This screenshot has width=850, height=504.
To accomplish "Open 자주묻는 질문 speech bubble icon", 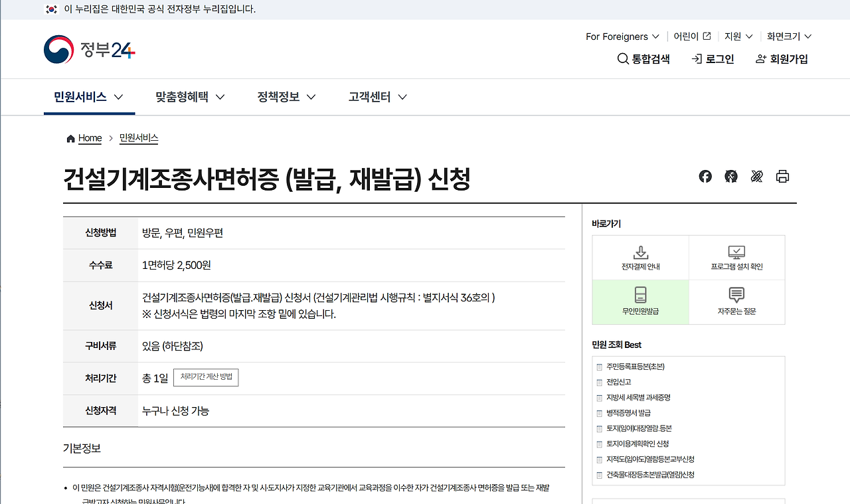I will point(736,295).
